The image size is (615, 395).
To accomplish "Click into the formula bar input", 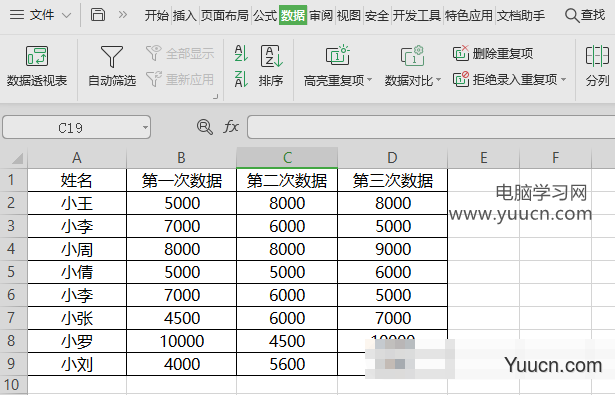I will point(431,127).
